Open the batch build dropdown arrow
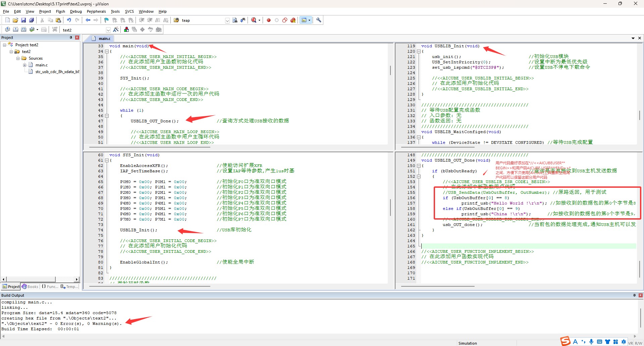644x346 pixels. click(37, 30)
